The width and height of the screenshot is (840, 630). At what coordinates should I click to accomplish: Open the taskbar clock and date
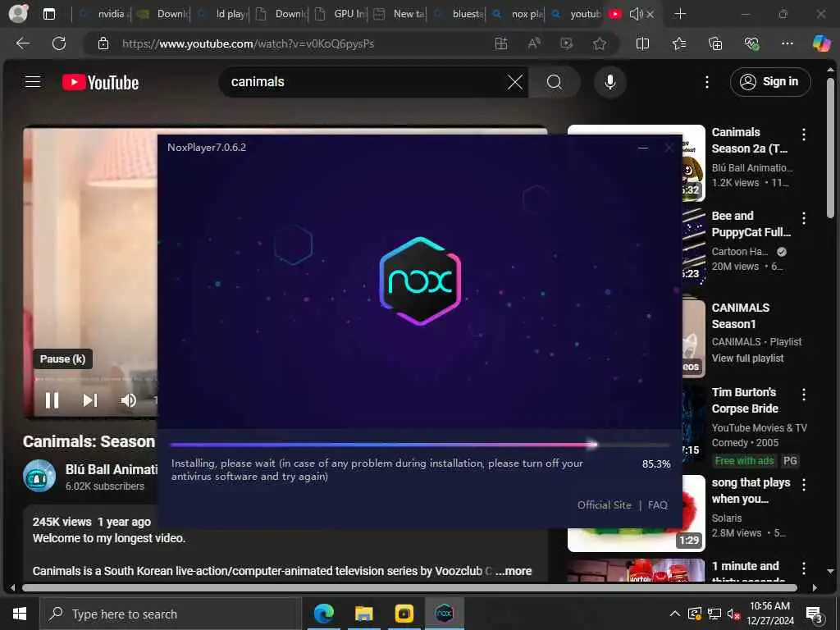[x=769, y=614]
